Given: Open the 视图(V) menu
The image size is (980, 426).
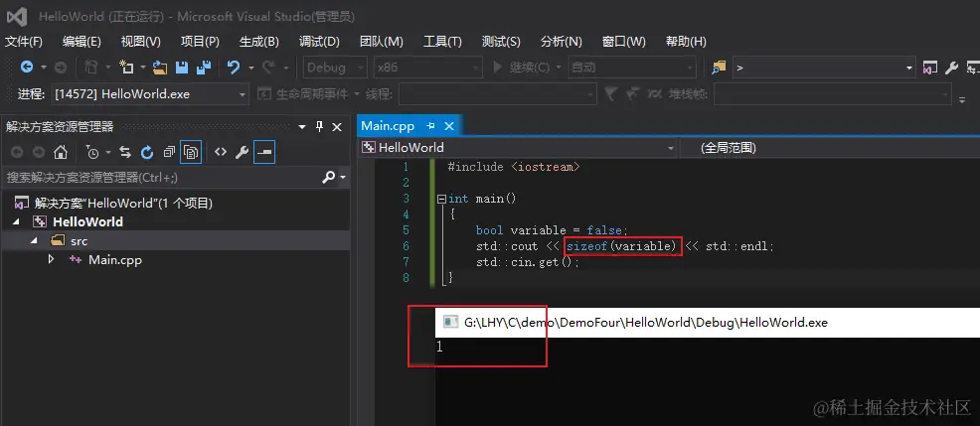Looking at the screenshot, I should tap(140, 42).
